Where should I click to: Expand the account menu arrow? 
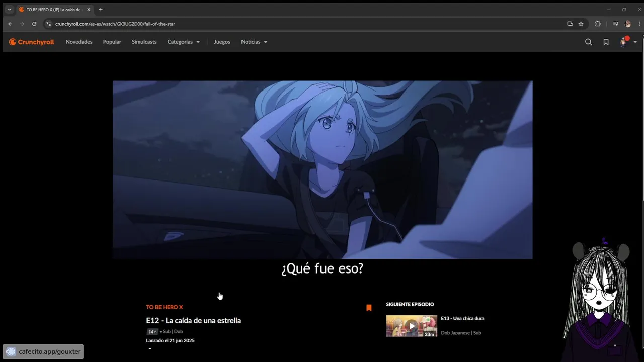(635, 42)
